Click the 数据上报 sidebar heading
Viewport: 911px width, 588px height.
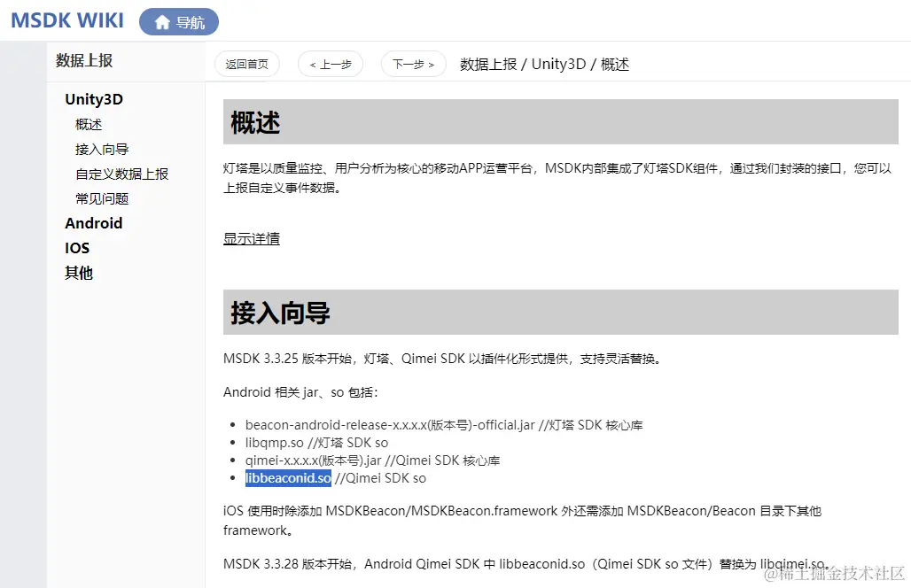pyautogui.click(x=84, y=60)
